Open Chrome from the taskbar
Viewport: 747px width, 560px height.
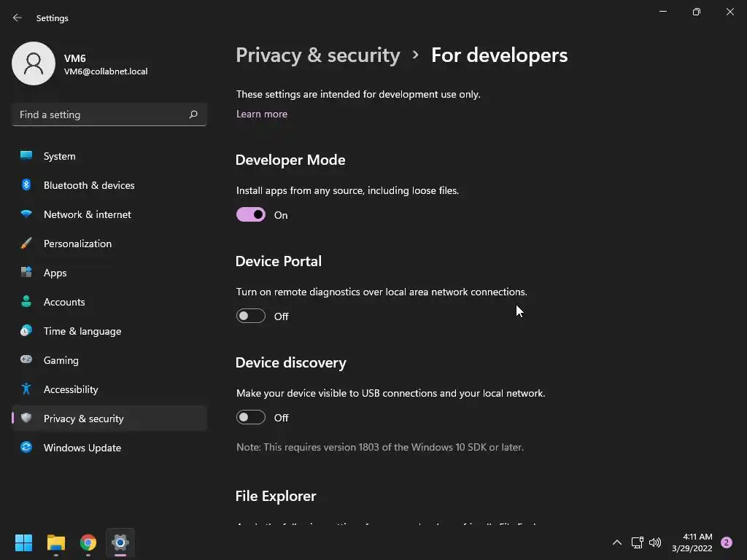point(88,542)
